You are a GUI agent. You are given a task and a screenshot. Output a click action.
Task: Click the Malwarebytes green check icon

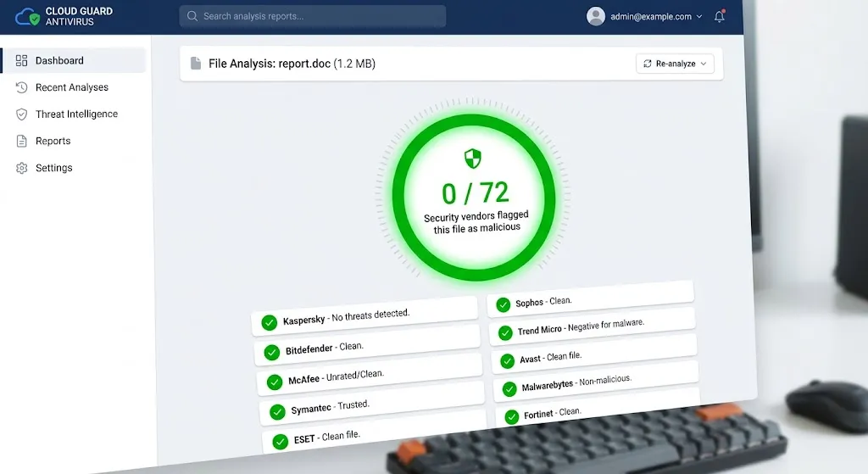point(509,389)
